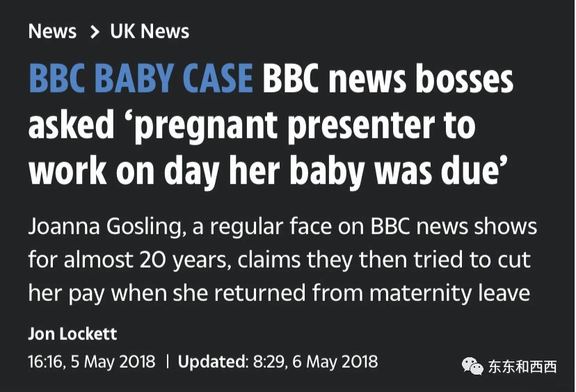
Task: Click the headline 'BBC news bosses'
Action: click(x=388, y=79)
